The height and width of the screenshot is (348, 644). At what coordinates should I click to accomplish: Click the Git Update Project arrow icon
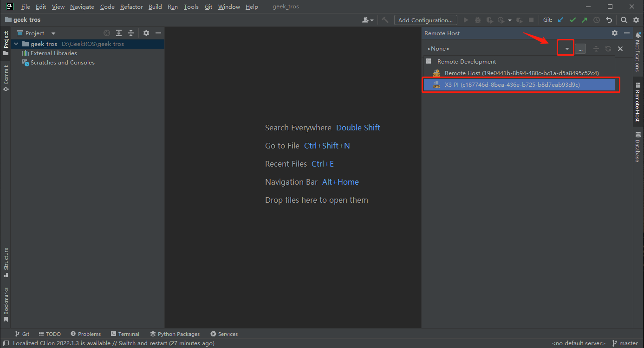pyautogui.click(x=560, y=20)
